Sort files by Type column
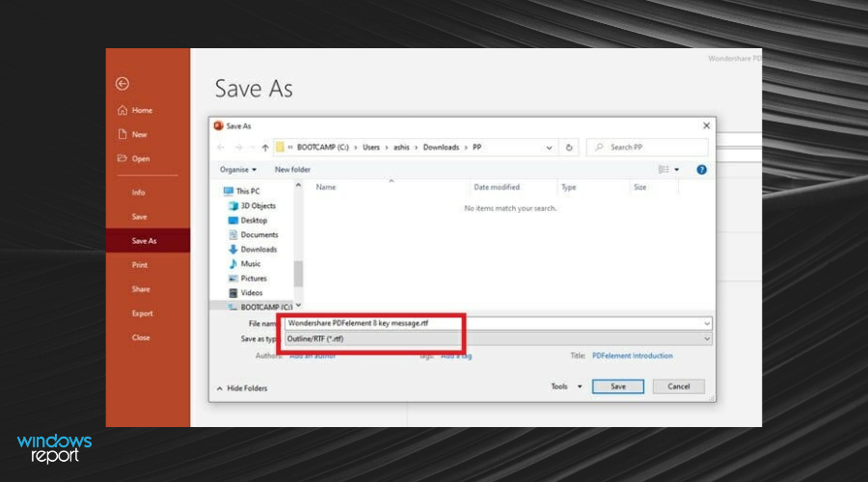868x482 pixels. (x=568, y=187)
